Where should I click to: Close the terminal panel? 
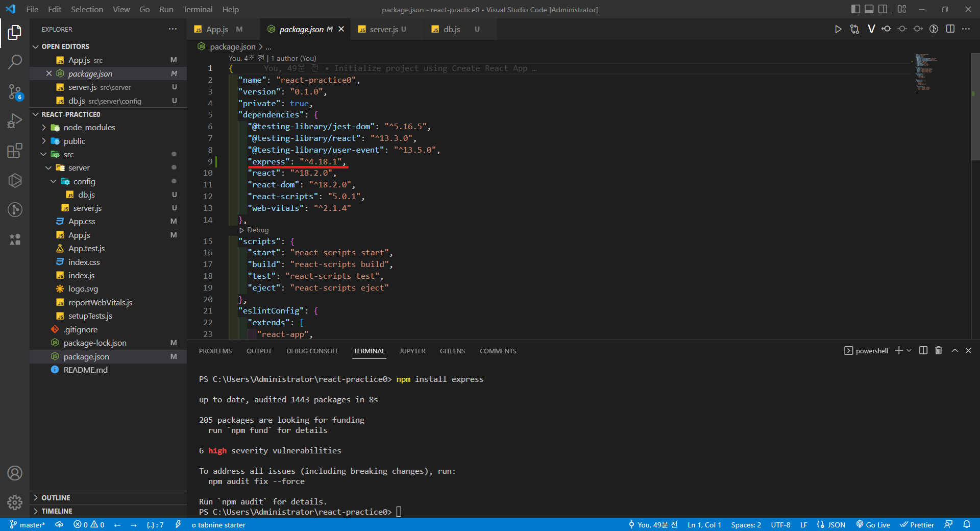pyautogui.click(x=968, y=350)
